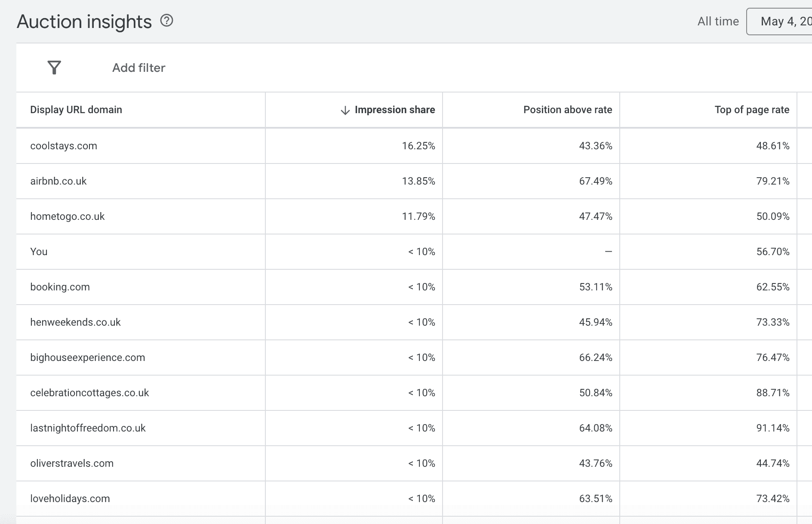Sort by Display URL domain column
This screenshot has width=812, height=524.
[x=76, y=110]
